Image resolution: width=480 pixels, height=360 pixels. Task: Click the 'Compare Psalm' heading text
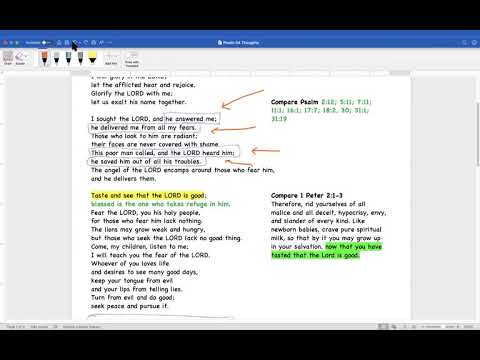click(294, 102)
